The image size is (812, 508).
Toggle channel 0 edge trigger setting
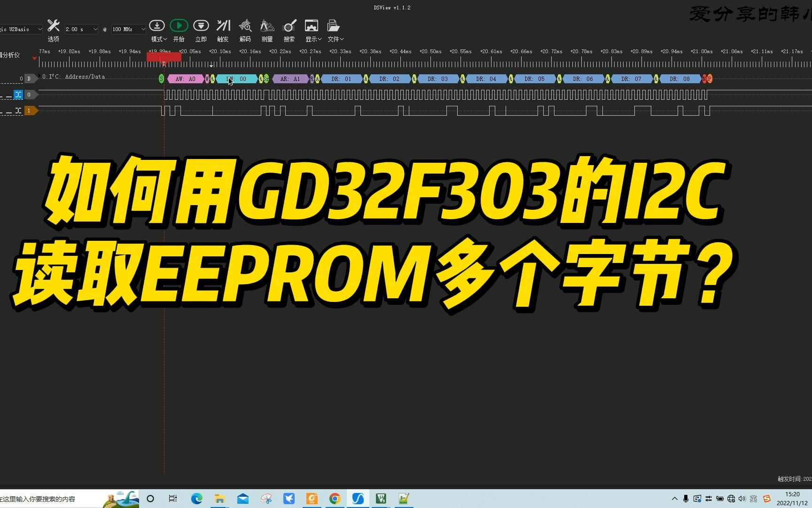18,95
